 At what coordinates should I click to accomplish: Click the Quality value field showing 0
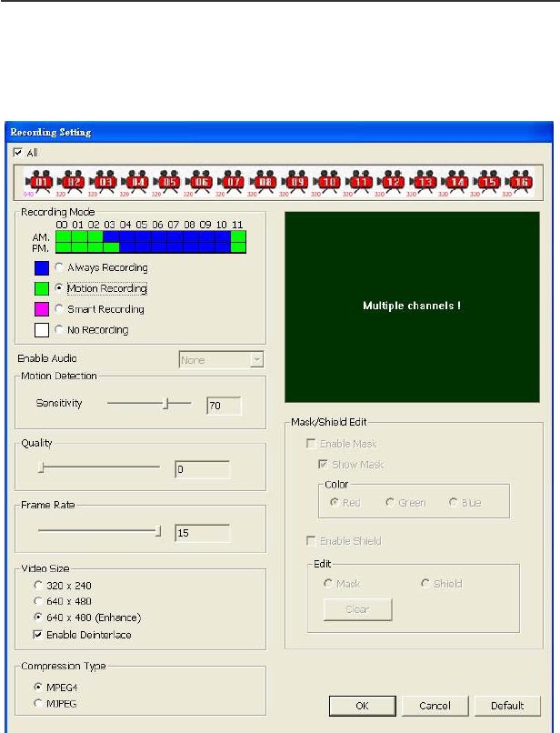(203, 469)
